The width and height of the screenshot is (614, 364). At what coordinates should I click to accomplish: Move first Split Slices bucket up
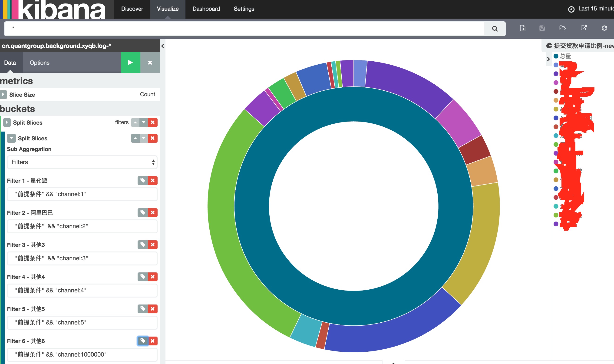(x=135, y=122)
